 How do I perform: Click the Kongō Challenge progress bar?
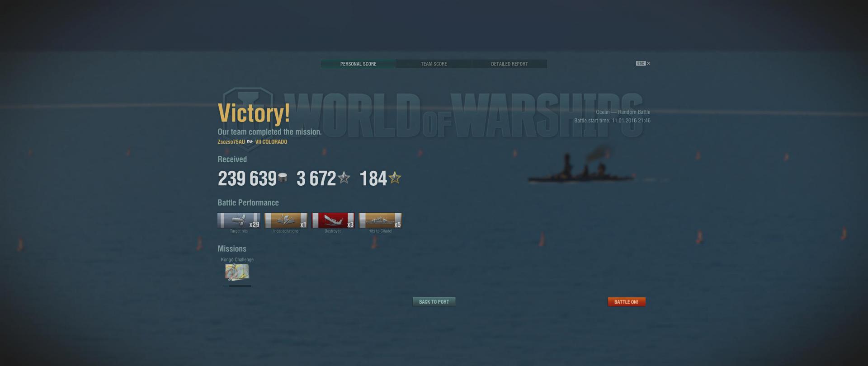pos(237,286)
